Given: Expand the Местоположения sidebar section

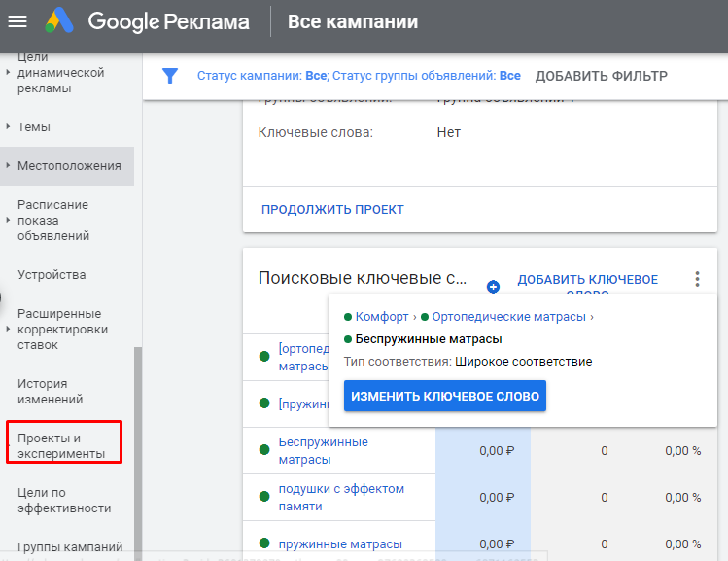Looking at the screenshot, I should click(8, 165).
